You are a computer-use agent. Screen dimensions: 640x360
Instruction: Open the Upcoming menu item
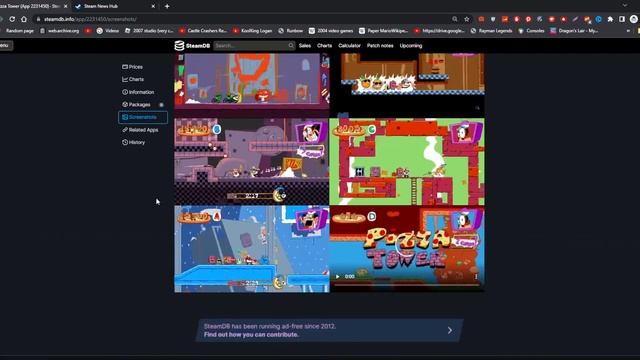click(x=411, y=46)
